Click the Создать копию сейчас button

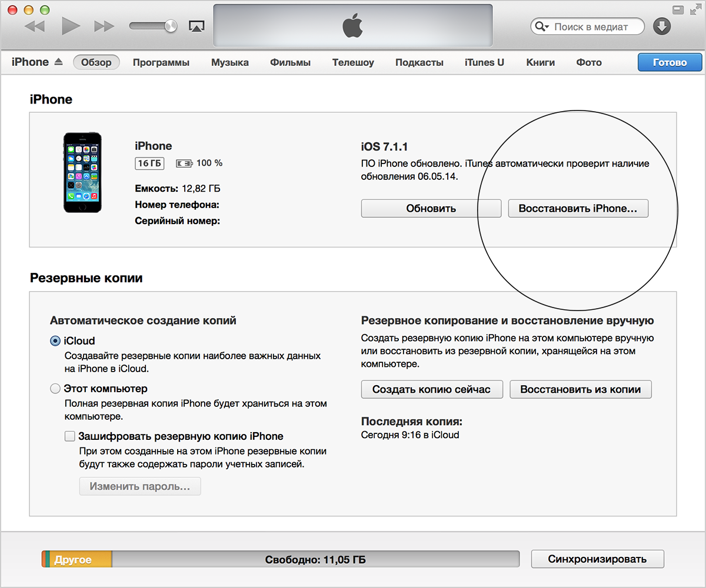(x=431, y=389)
